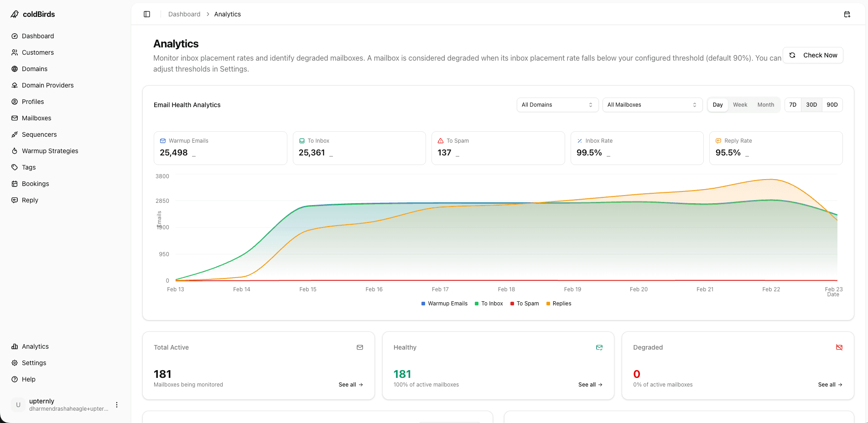
Task: Expand the All Mailboxes selector
Action: 652,104
